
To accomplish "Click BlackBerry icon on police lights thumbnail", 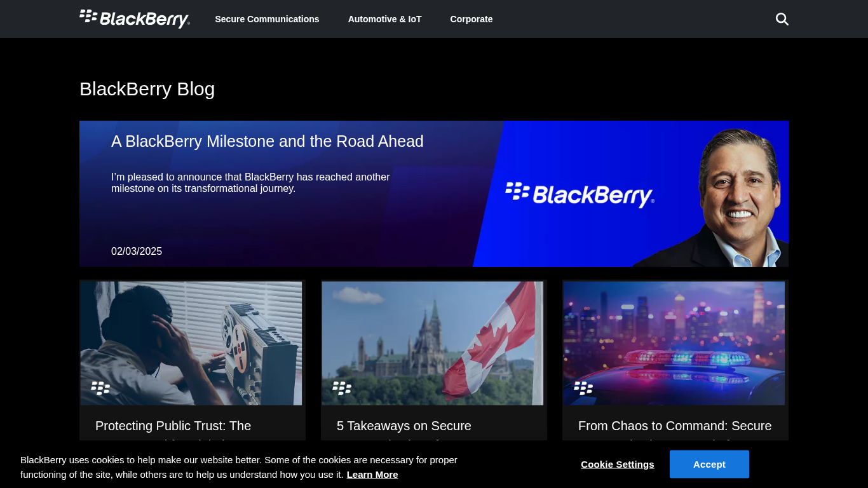I will click(583, 388).
